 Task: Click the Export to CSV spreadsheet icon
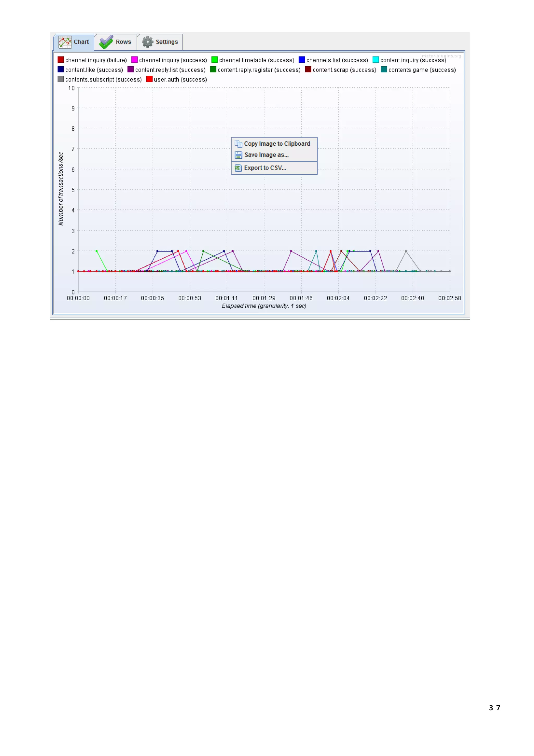point(238,168)
